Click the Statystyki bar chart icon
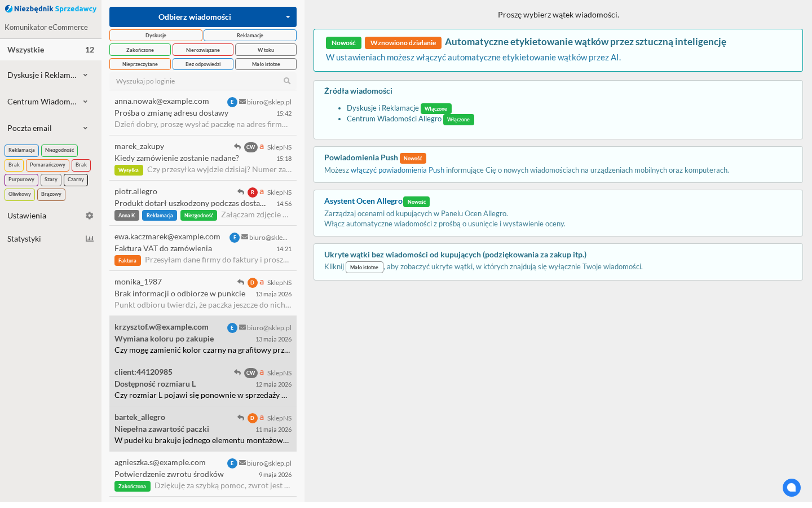812x508 pixels. [x=89, y=239]
